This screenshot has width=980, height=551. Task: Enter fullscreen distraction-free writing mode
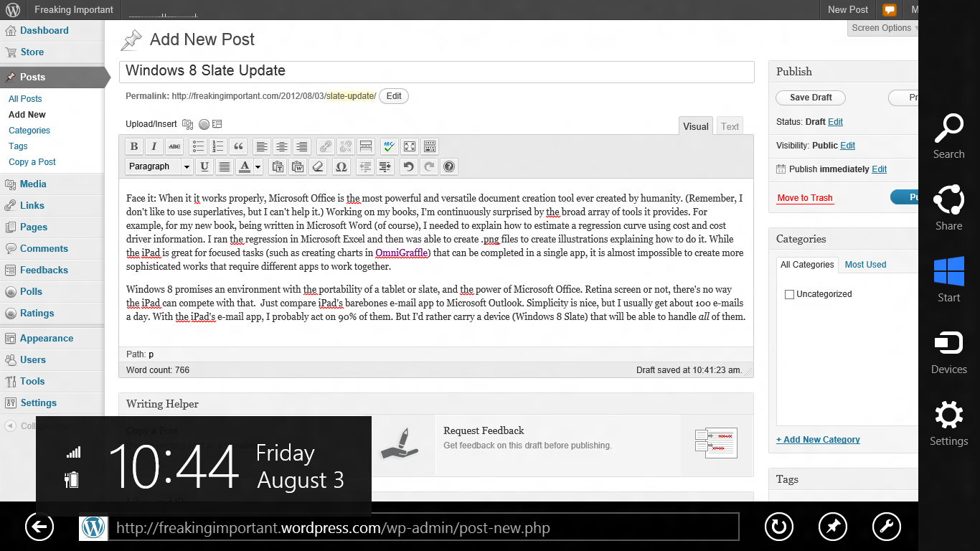[x=410, y=146]
